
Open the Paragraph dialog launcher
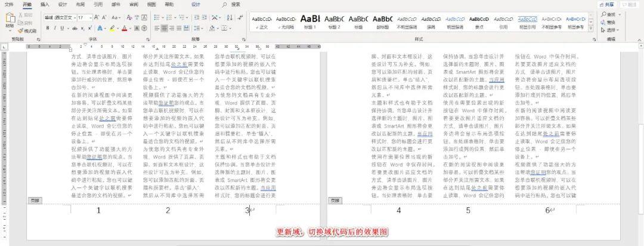(244, 39)
